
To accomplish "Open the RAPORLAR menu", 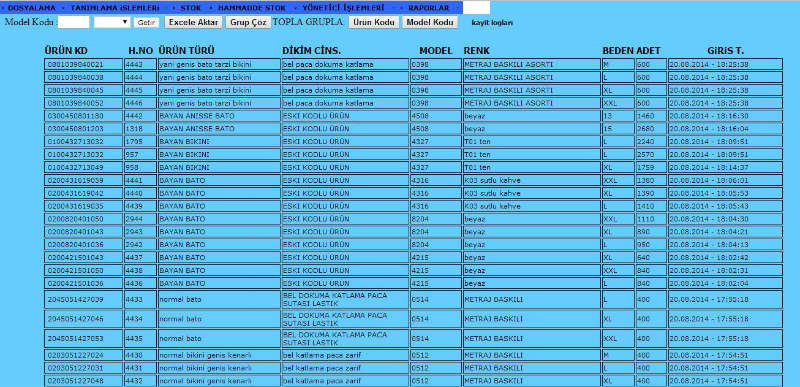I will tap(429, 8).
